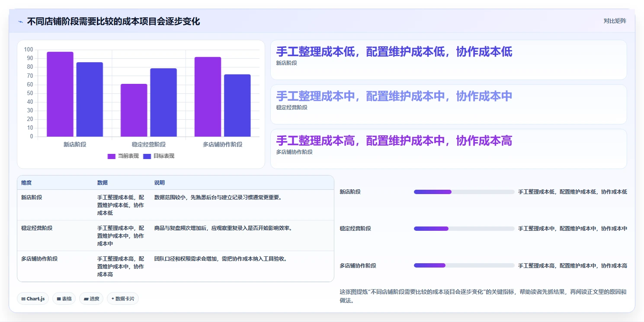Screen dimensions: 644x322
Task: Click the summary paragraph starting 这张图提炼
Action: (483, 296)
